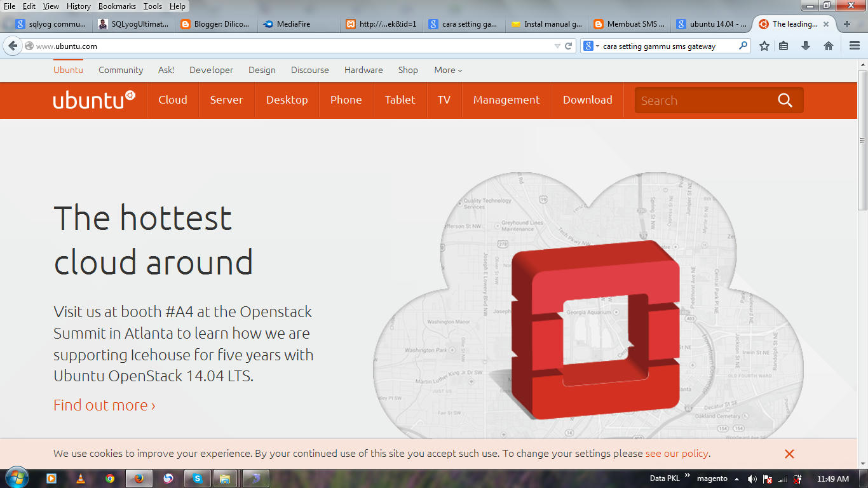The image size is (868, 488).
Task: Switch to the 'ubuntu 14.04 - ...' tab
Action: pos(711,24)
